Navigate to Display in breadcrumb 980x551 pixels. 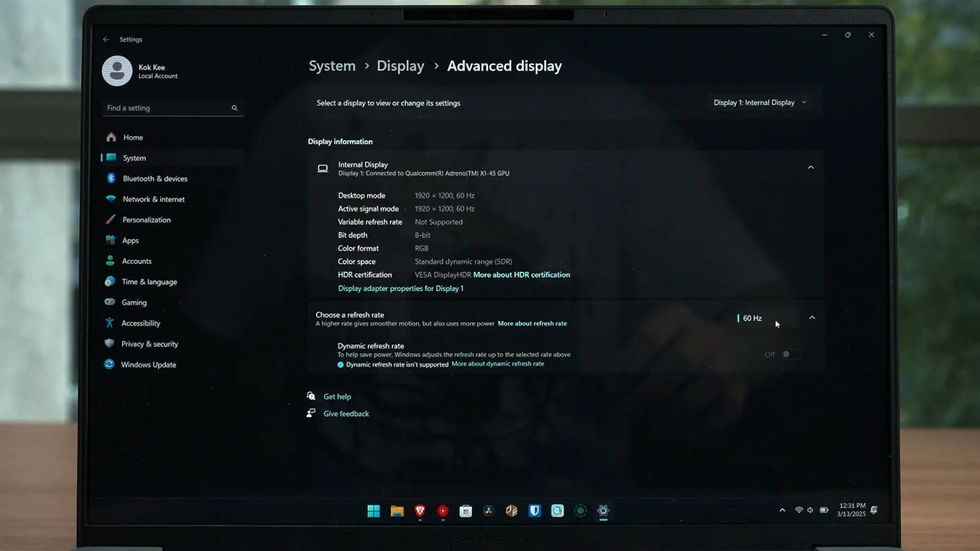pyautogui.click(x=400, y=66)
